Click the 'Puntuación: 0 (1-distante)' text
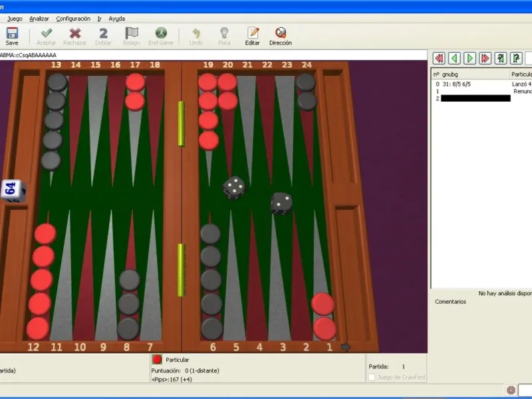The width and height of the screenshot is (532, 399). click(186, 370)
